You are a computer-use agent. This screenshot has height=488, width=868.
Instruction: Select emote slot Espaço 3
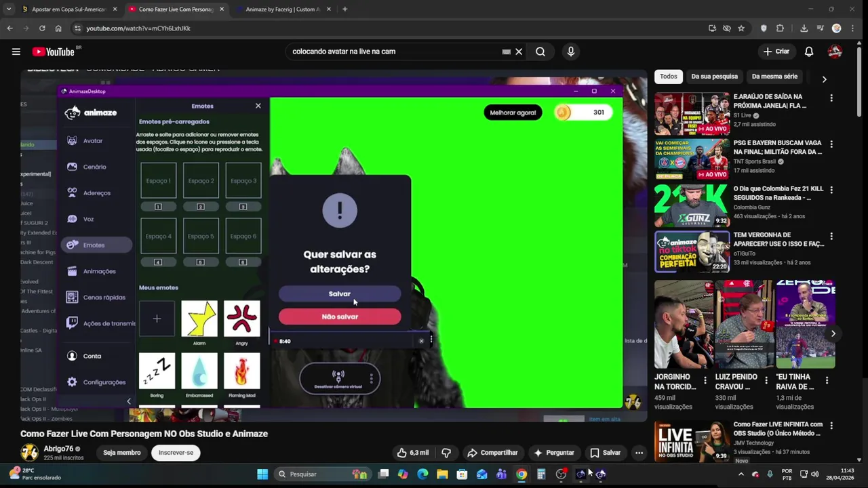coord(243,181)
